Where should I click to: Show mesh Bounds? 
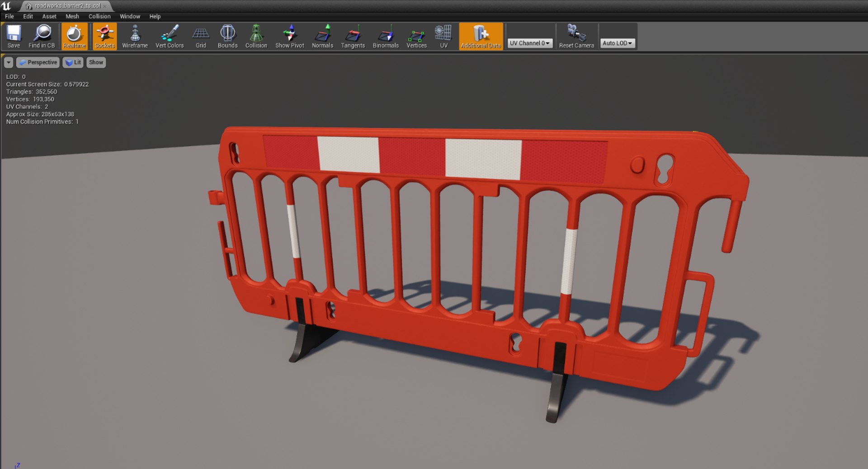227,36
